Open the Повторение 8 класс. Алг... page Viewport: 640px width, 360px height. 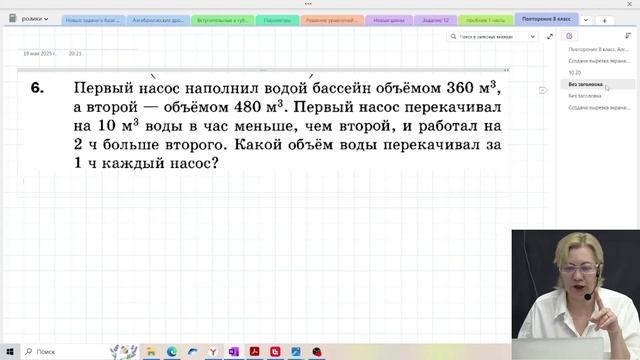[599, 49]
